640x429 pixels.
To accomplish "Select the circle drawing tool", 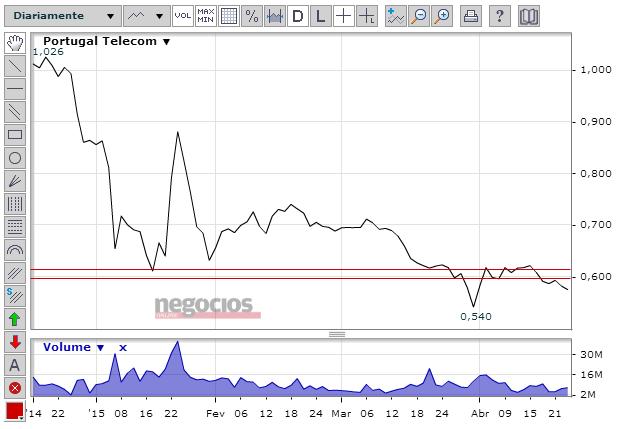I will [15, 158].
